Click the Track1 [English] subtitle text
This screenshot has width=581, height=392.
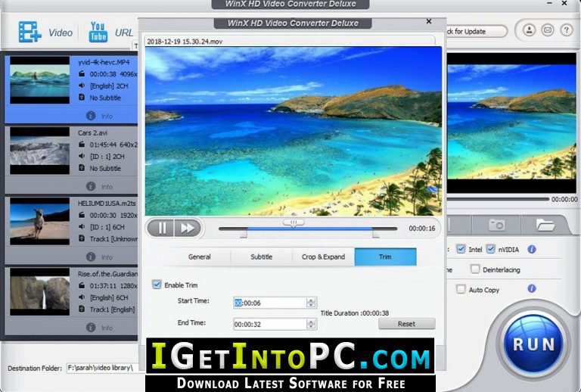[112, 310]
